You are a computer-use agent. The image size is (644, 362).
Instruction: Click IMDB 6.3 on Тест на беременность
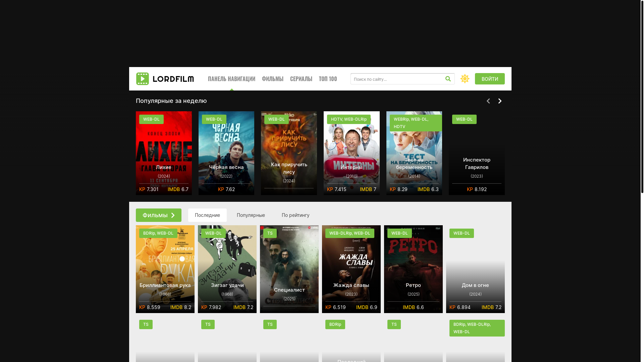tap(428, 189)
